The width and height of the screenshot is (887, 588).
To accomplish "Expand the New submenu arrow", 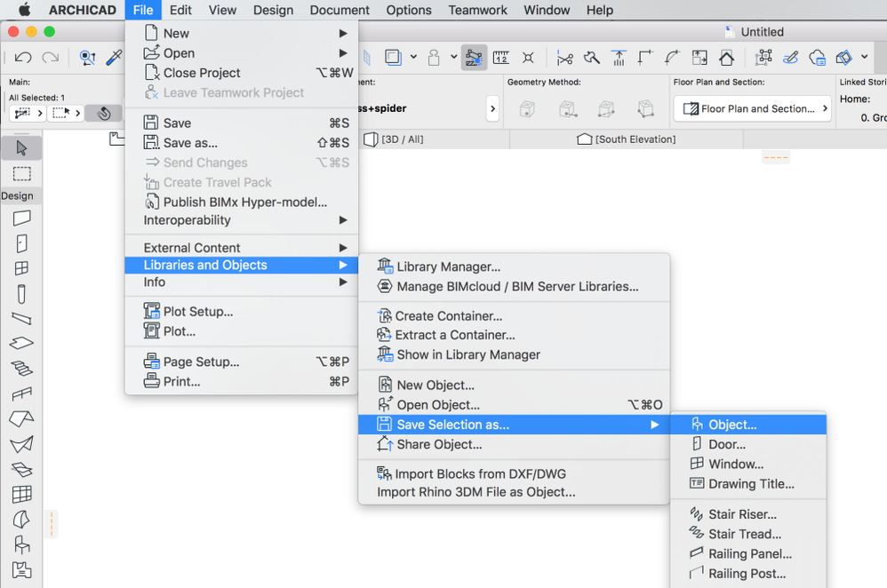I will point(343,34).
